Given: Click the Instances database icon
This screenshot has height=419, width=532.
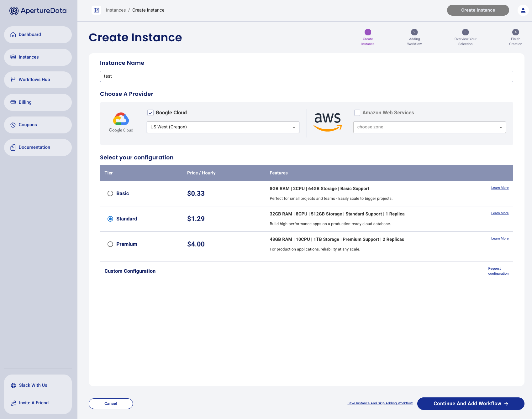Looking at the screenshot, I should (x=13, y=57).
